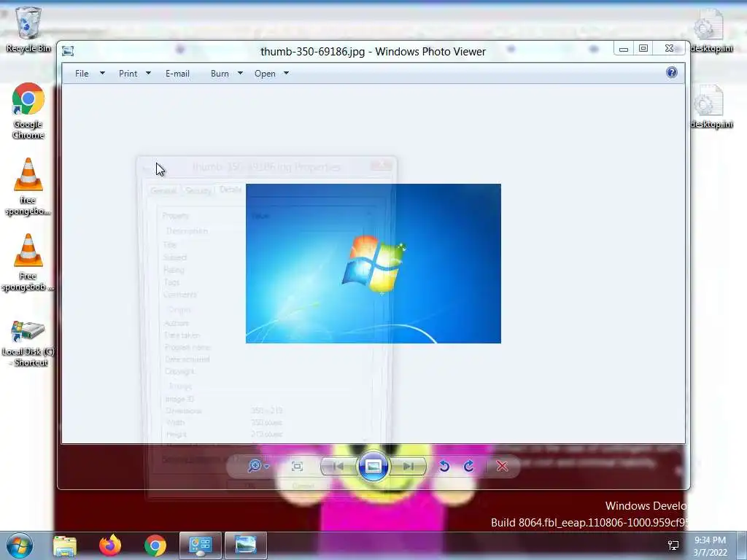Play the slide show
Screen dimensions: 747x560
click(373, 466)
